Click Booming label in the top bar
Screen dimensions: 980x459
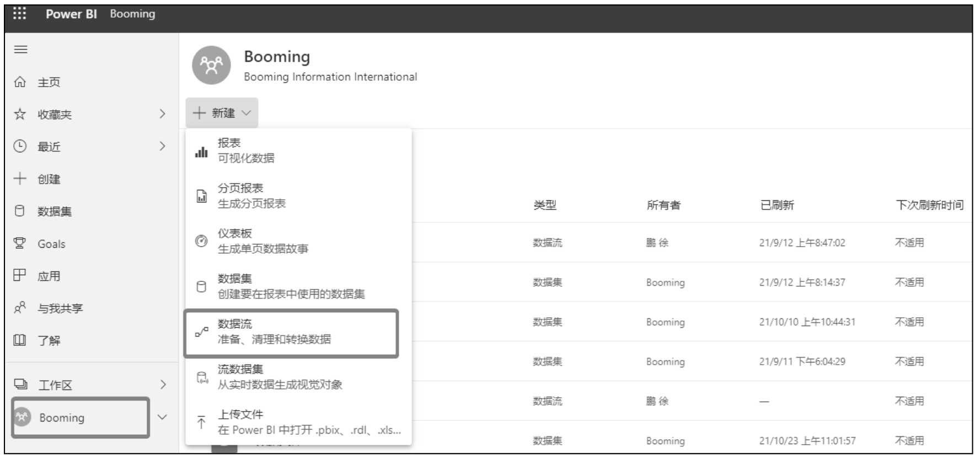(132, 14)
